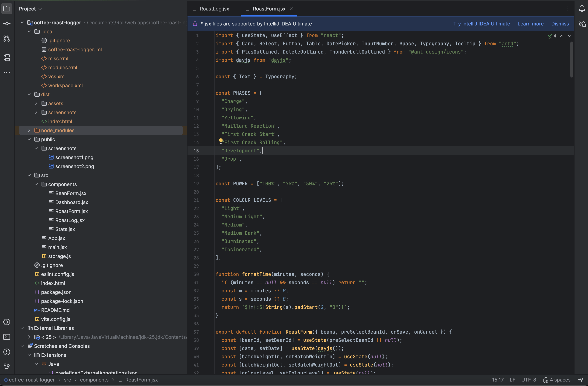Screen dimensions: 588x386
Task: Collapse External Libraries node
Action: (x=22, y=328)
